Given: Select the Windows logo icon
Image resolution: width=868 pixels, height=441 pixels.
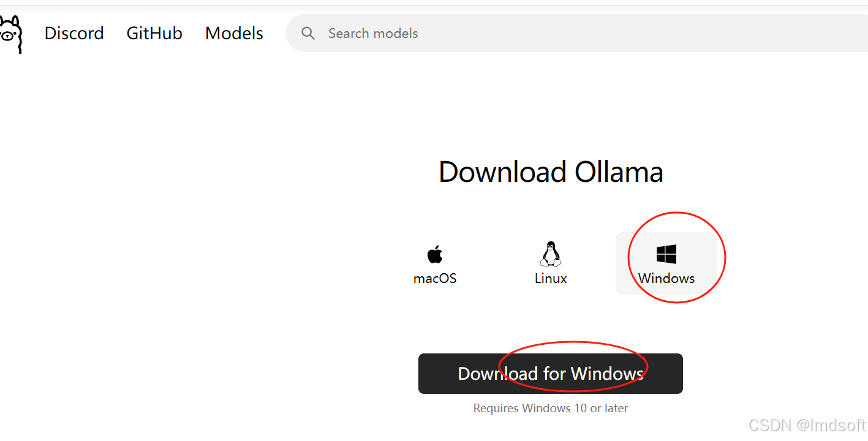Looking at the screenshot, I should click(666, 254).
